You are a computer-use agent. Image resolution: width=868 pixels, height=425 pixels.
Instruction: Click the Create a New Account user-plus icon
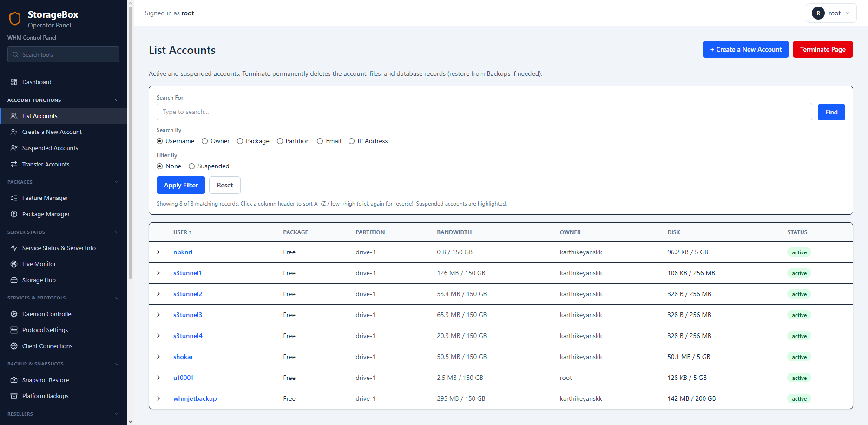coord(14,132)
